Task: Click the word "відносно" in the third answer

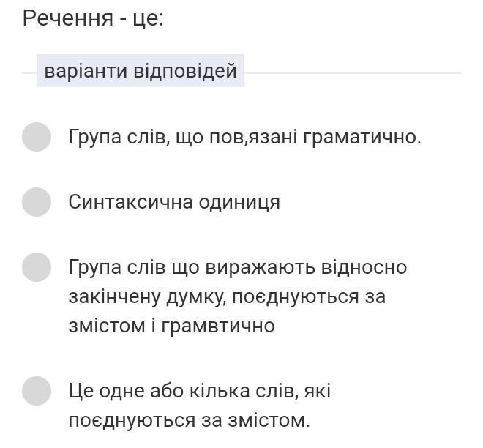Action: pos(364,267)
